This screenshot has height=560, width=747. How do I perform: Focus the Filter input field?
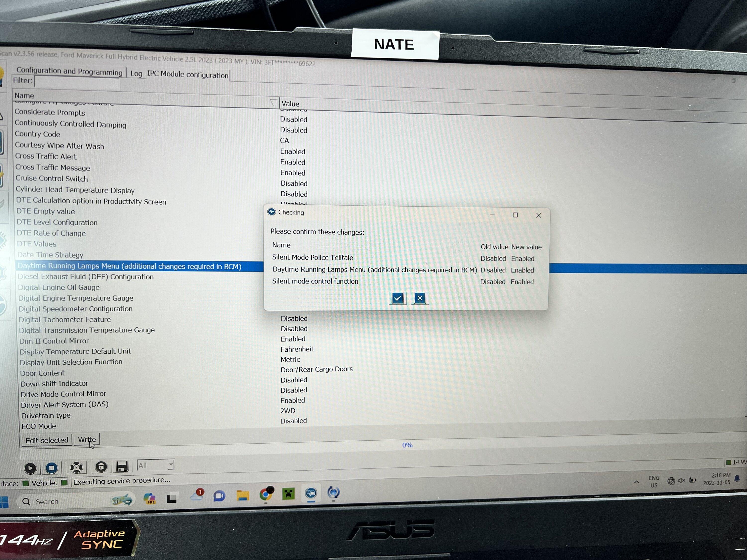tap(77, 82)
